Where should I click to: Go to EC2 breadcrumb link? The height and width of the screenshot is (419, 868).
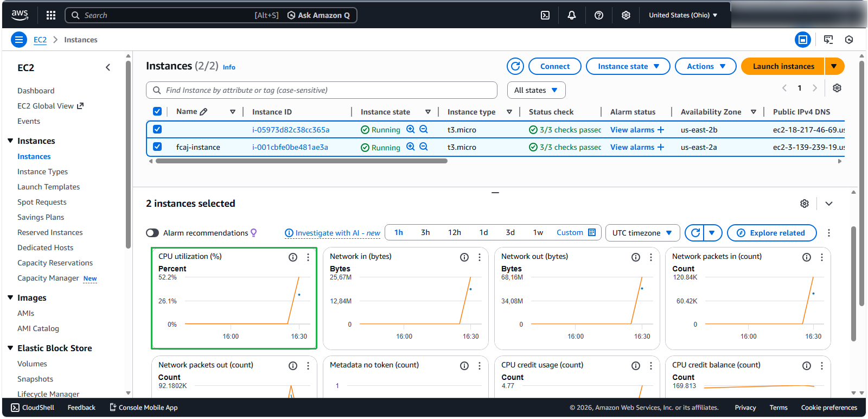[40, 40]
